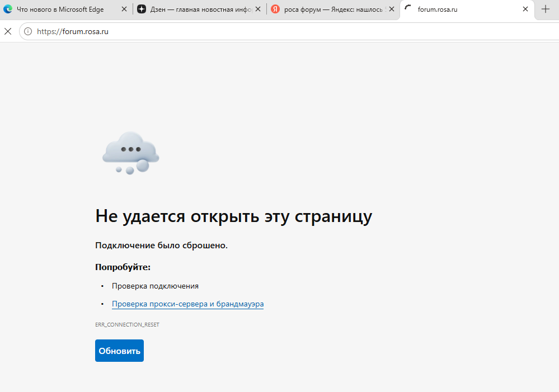
Task: Close the Яндекс search tab
Action: 392,10
